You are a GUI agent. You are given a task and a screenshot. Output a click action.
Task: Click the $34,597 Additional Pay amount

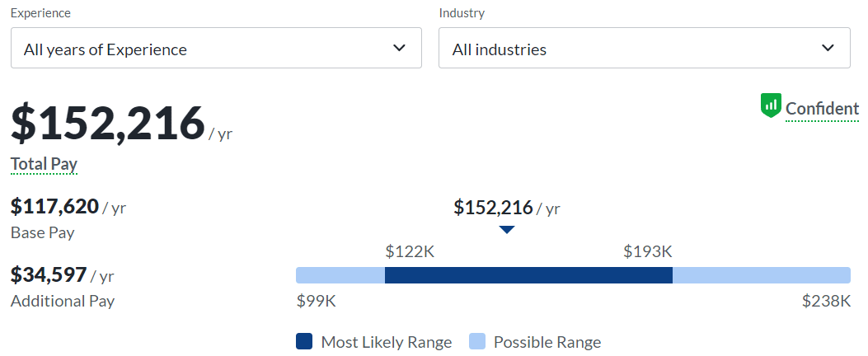click(x=49, y=274)
